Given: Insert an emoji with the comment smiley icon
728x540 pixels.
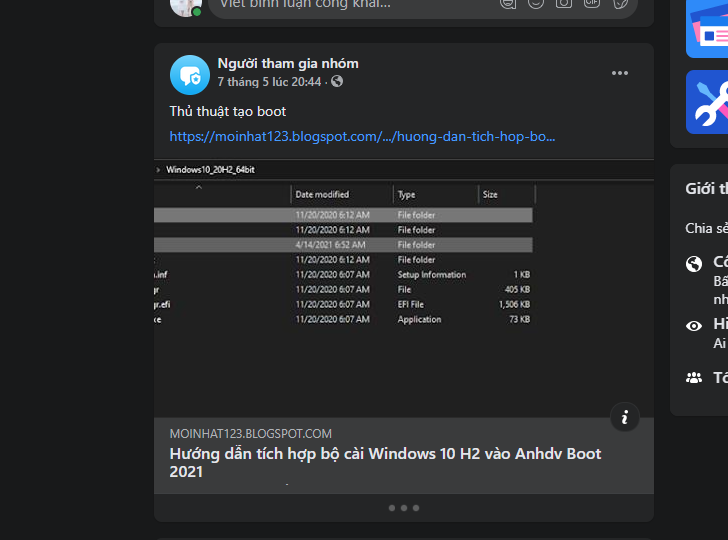Looking at the screenshot, I should pyautogui.click(x=536, y=3).
